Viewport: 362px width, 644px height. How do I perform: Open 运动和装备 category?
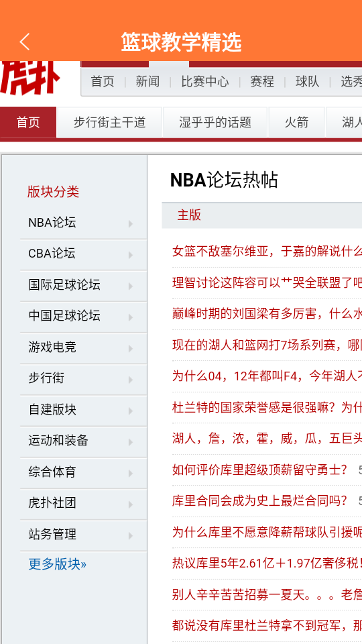[x=58, y=440]
